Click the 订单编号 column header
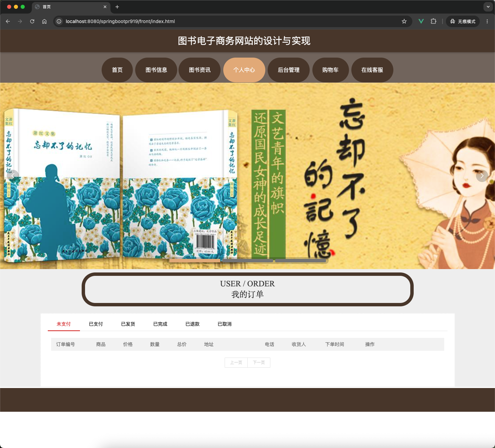Viewport: 495px width, 448px height. point(66,344)
